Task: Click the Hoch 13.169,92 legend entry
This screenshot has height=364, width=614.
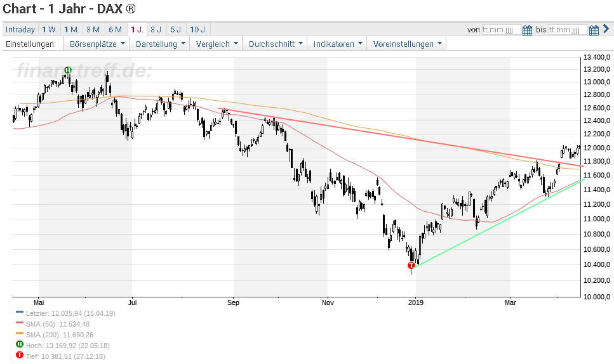Action: pos(68,346)
